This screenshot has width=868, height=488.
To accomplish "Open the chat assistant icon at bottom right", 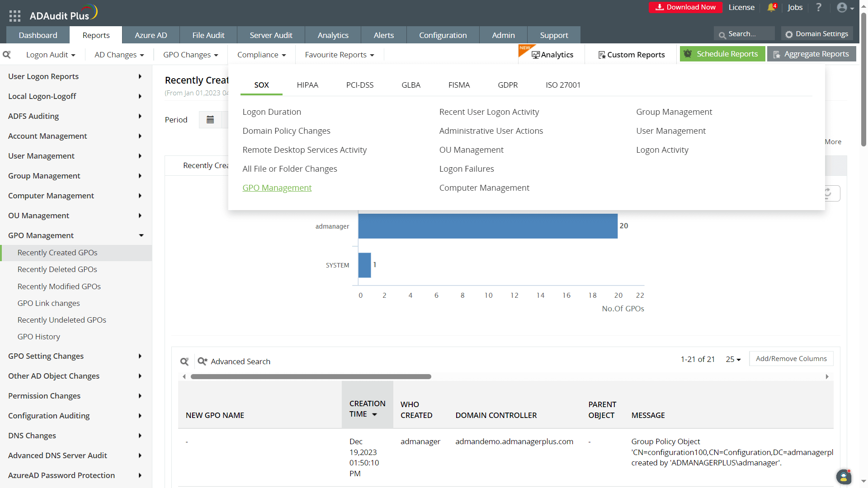I will click(x=844, y=476).
